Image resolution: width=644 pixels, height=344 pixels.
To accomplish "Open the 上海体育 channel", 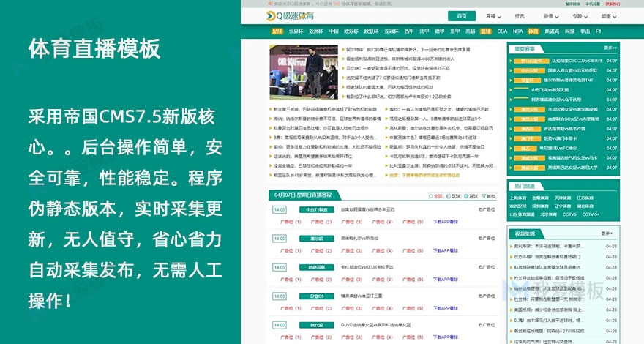I will tap(517, 198).
